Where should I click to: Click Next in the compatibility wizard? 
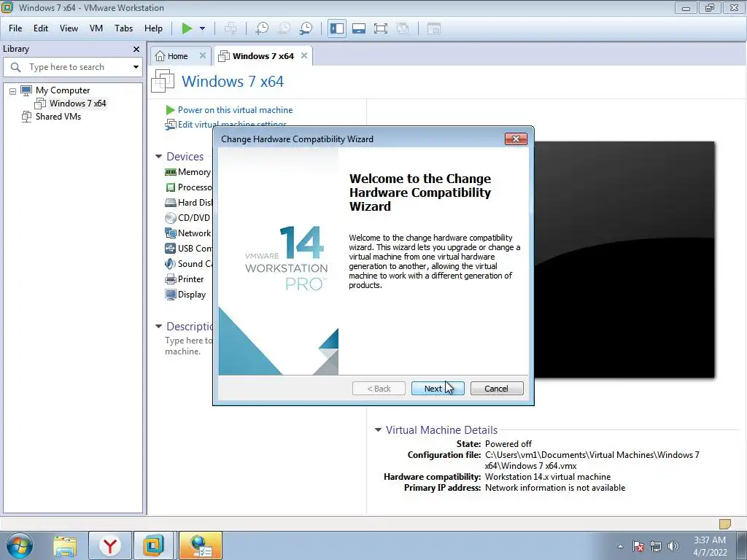(x=438, y=389)
